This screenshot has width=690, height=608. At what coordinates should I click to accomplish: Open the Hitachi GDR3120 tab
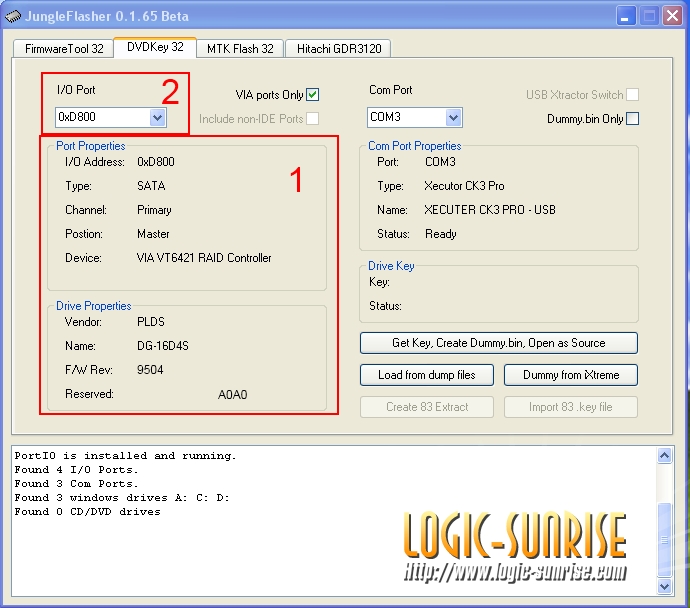point(338,48)
